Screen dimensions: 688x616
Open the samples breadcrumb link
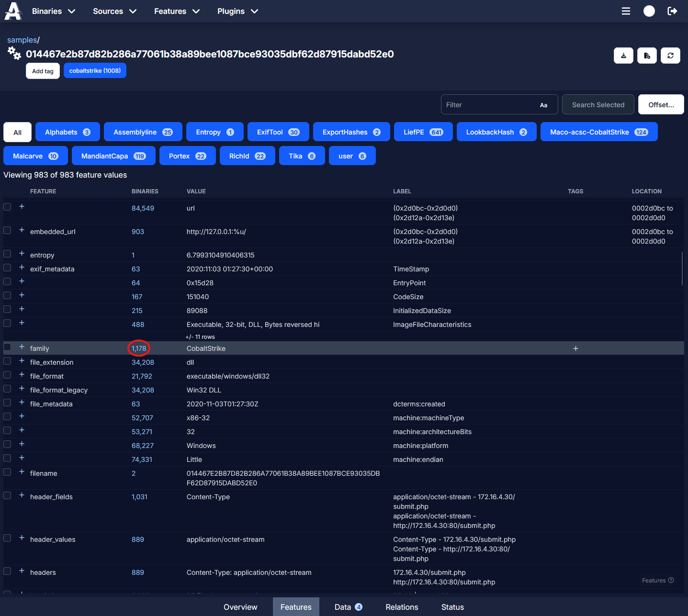pos(22,40)
